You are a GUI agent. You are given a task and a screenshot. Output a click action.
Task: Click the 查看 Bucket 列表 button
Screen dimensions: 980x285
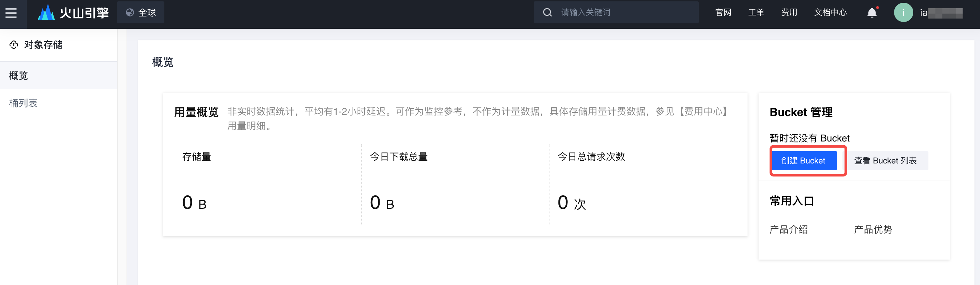(886, 161)
